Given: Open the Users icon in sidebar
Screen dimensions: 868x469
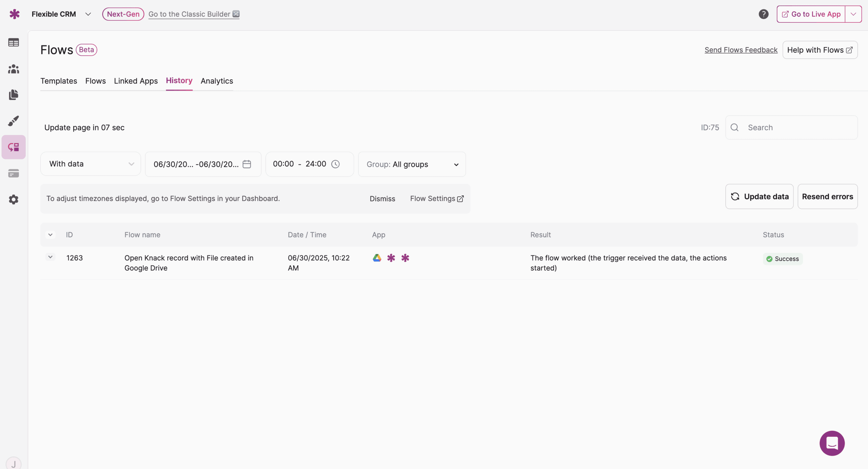Looking at the screenshot, I should click(x=14, y=69).
